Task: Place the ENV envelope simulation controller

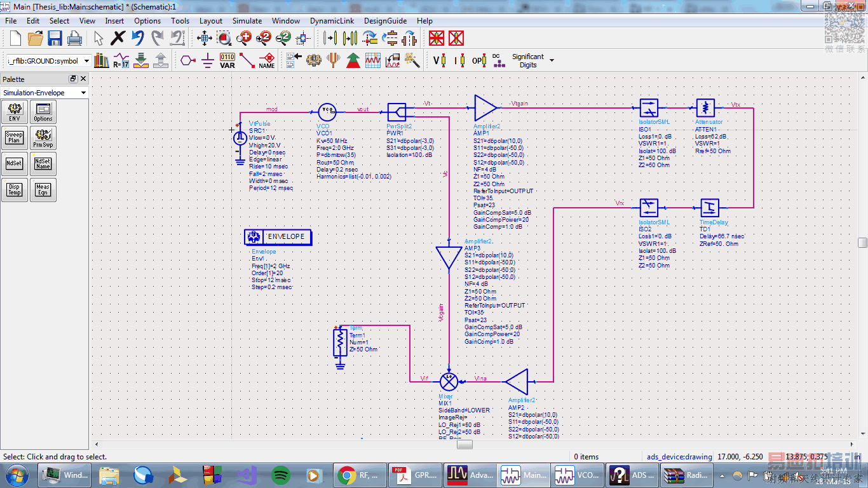Action: click(x=14, y=112)
